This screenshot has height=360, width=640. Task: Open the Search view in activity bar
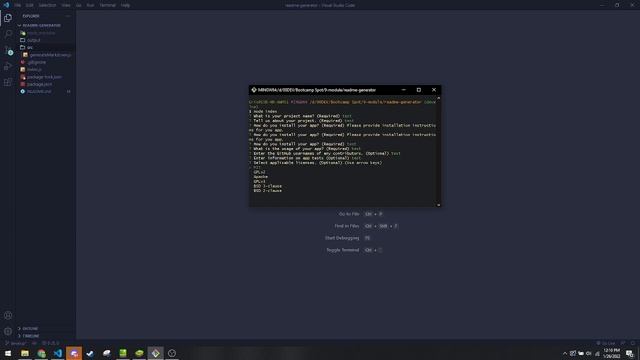[8, 34]
